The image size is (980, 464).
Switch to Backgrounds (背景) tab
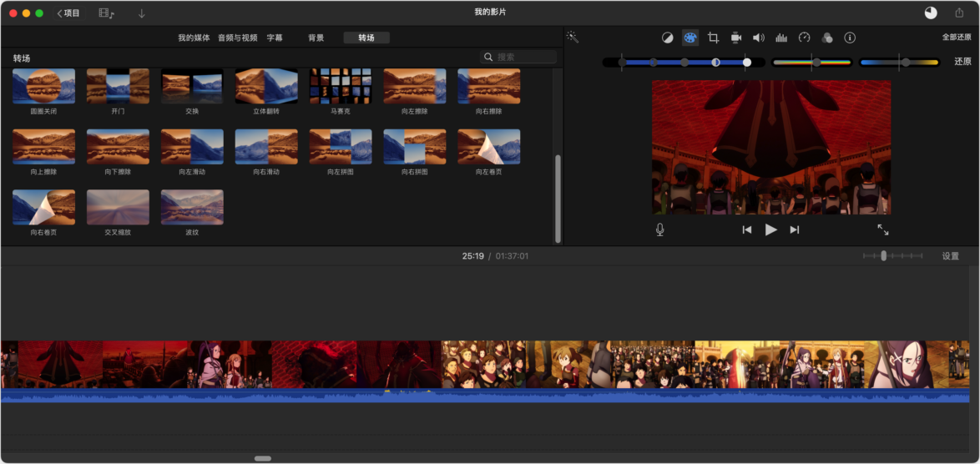pos(316,38)
